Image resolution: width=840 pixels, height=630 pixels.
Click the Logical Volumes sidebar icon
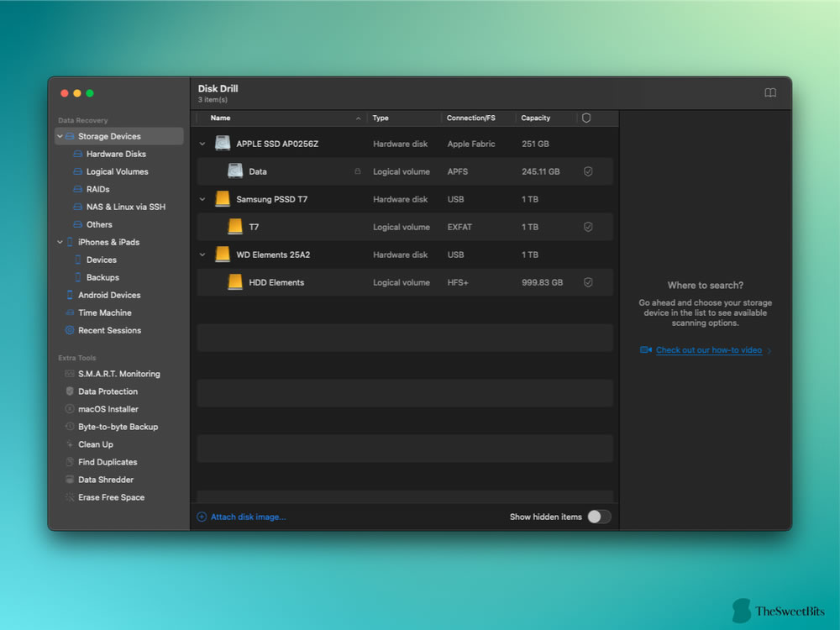coord(77,171)
